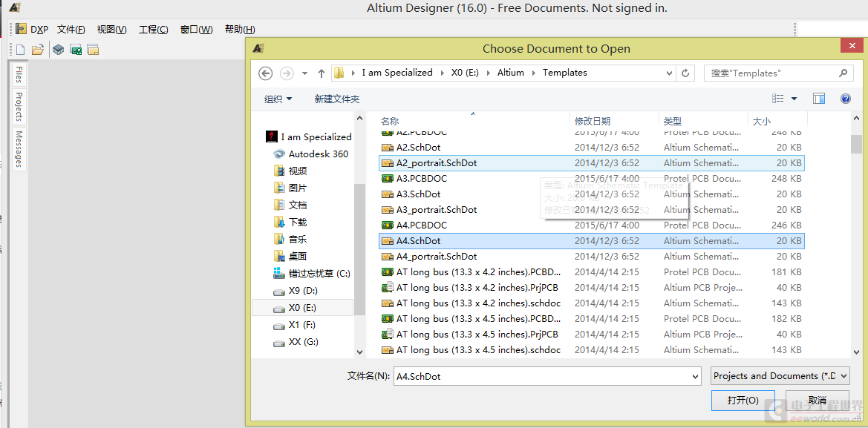Open the 帮助(H) menu
868x428 pixels.
(240, 30)
